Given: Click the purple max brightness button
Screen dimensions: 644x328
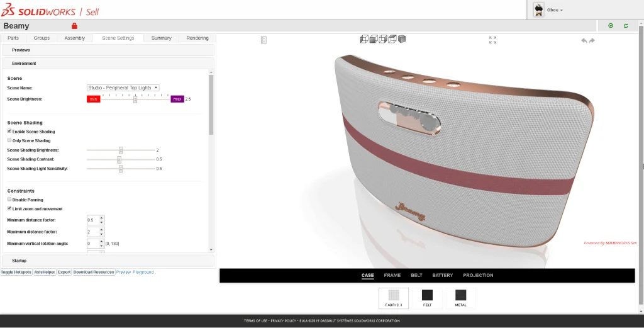Looking at the screenshot, I should point(177,99).
